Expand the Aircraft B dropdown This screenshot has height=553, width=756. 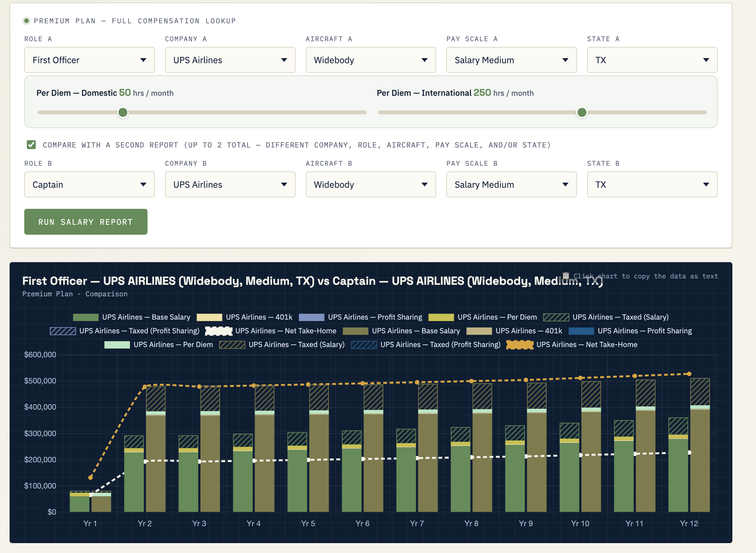click(371, 185)
